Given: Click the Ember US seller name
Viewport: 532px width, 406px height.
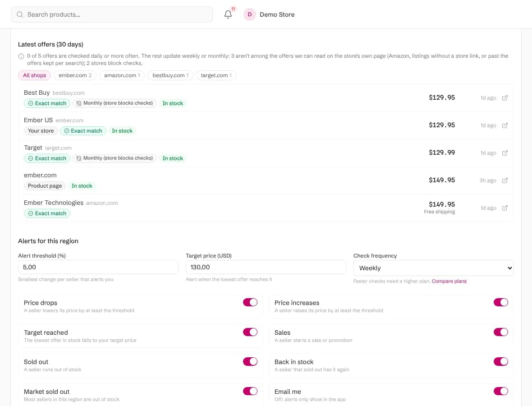Looking at the screenshot, I should (38, 120).
